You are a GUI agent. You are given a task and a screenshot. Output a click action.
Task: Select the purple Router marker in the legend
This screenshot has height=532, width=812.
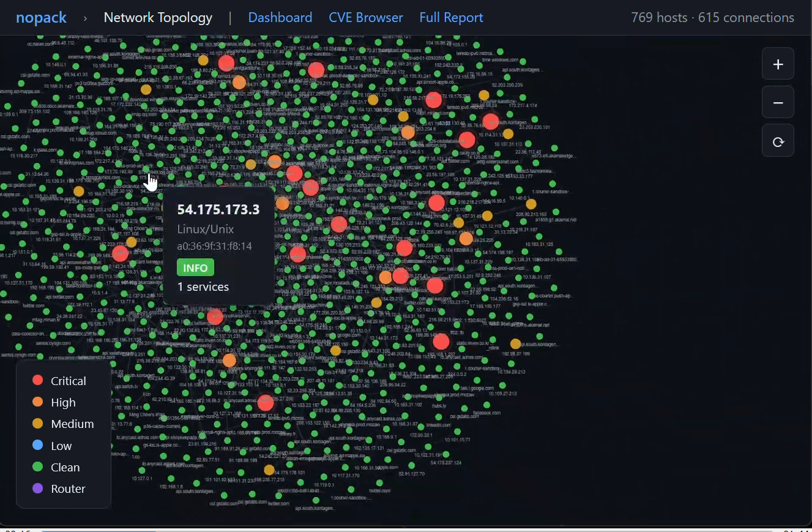tap(38, 489)
